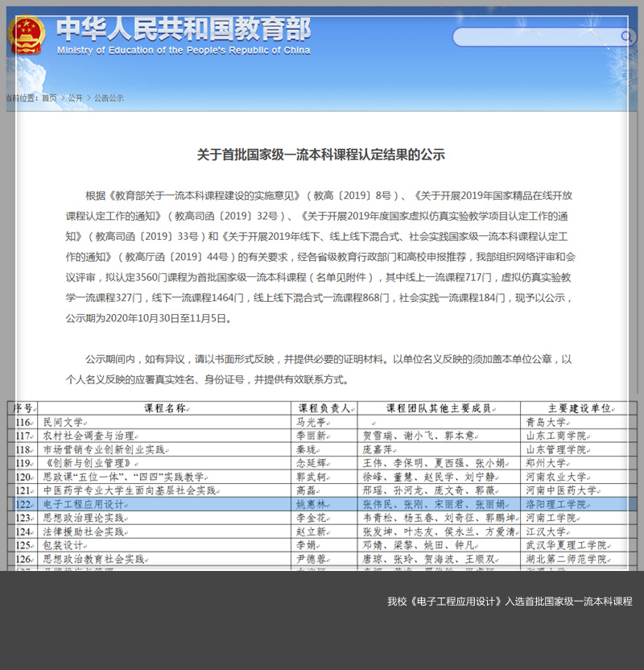Click the 主要建设单位 column header

point(580,408)
